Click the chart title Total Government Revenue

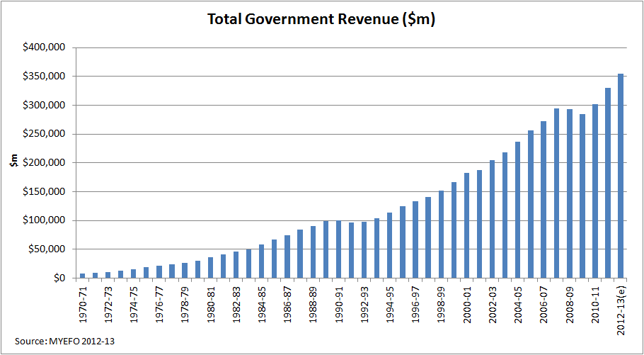click(321, 19)
